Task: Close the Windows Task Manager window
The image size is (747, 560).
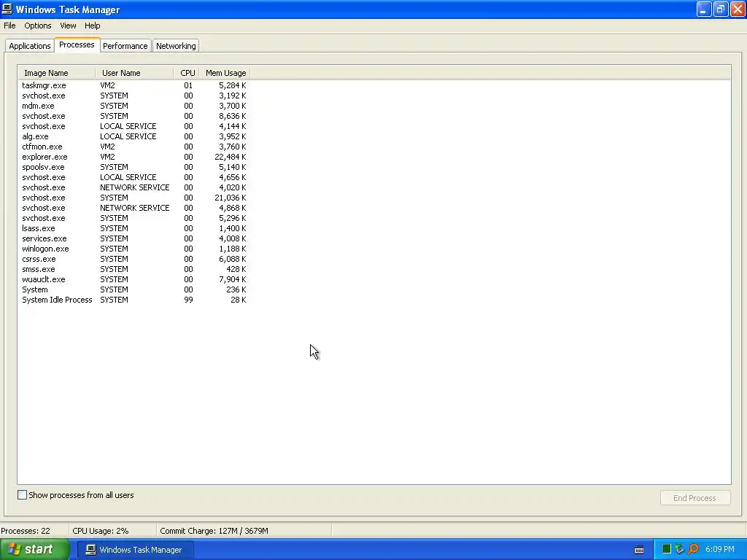Action: (x=737, y=9)
